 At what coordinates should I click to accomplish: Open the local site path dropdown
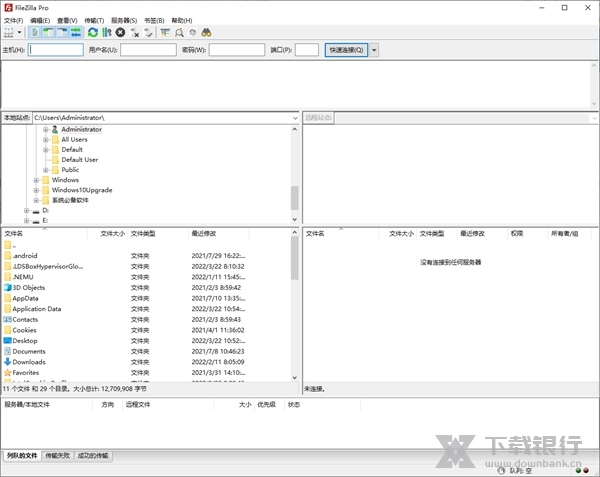295,118
